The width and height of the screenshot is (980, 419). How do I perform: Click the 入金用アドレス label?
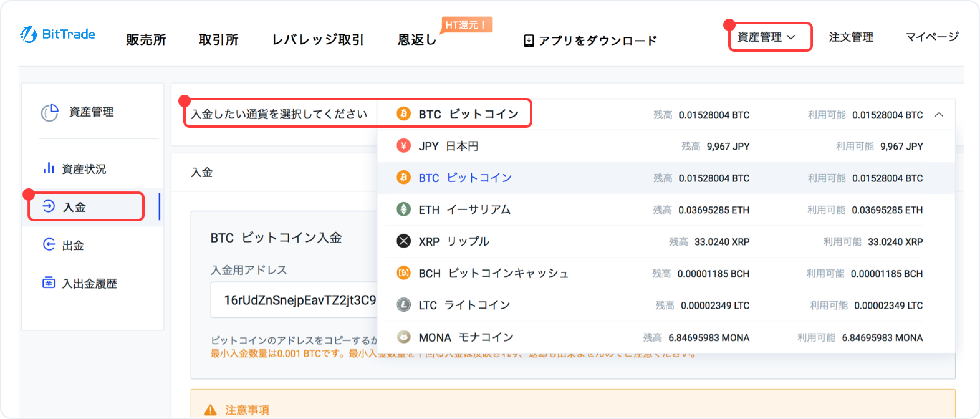249,270
